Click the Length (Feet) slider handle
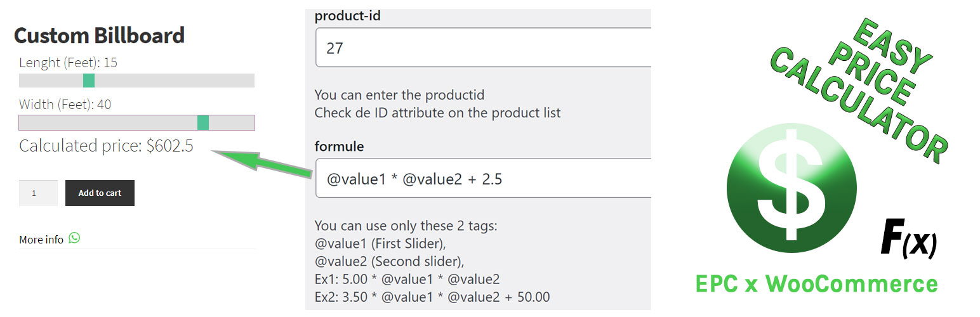This screenshot has width=980, height=317. coord(89,81)
